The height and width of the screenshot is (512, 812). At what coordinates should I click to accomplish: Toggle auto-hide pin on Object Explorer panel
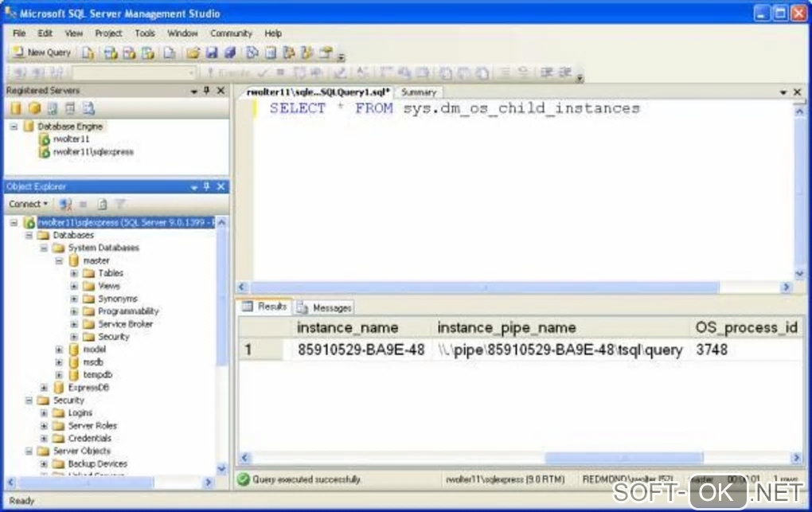[x=207, y=186]
